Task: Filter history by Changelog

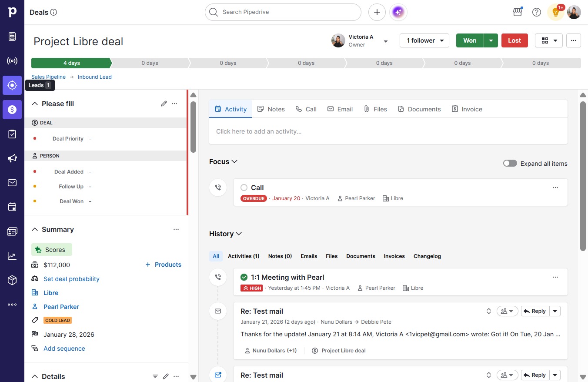Action: click(x=427, y=256)
